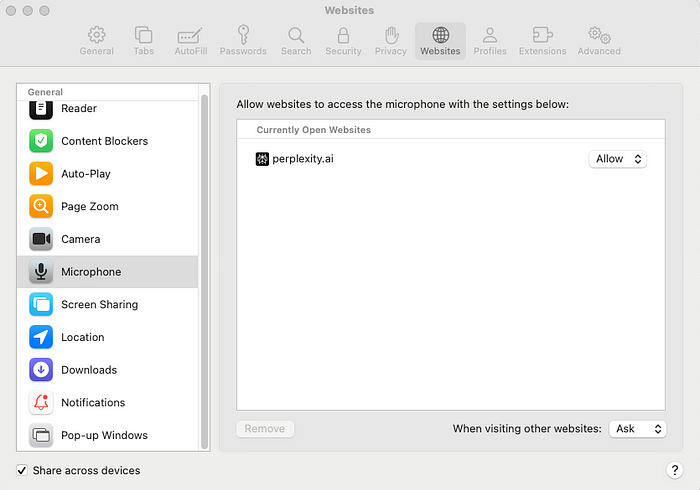Open the Profiles person icon
The width and height of the screenshot is (700, 490).
(x=490, y=35)
